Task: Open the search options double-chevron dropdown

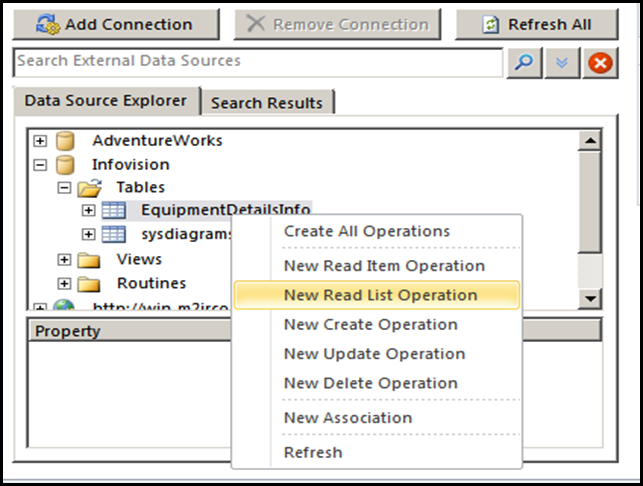Action: click(x=562, y=63)
